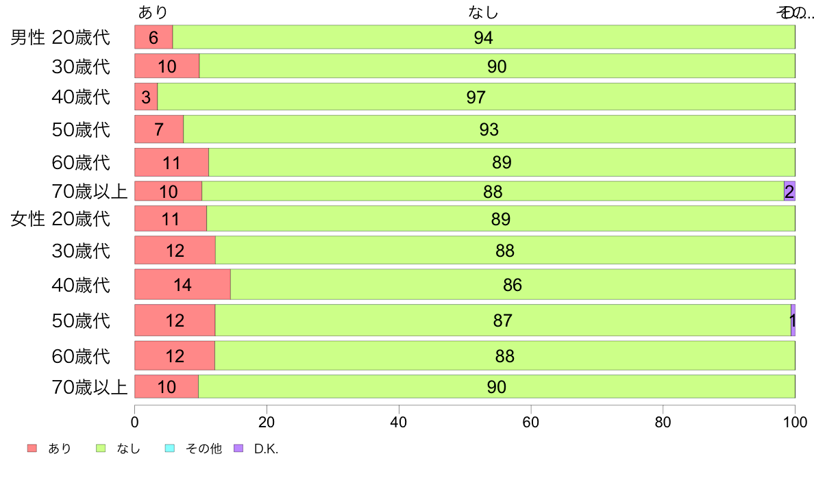Click the purple D.K. legend swatch
This screenshot has height=504, width=814.
(x=238, y=448)
